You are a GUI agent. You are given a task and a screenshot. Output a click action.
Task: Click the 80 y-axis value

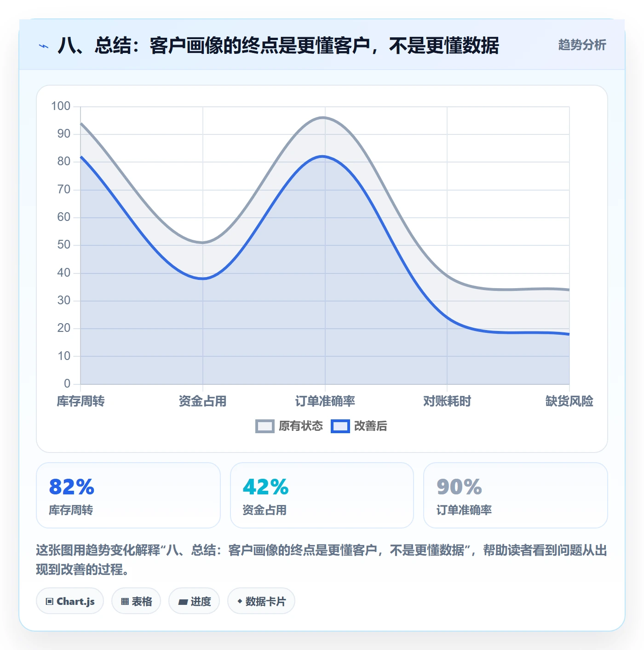[64, 162]
